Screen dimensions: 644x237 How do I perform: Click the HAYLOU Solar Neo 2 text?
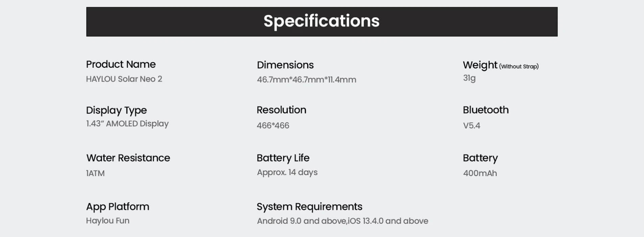tap(124, 79)
